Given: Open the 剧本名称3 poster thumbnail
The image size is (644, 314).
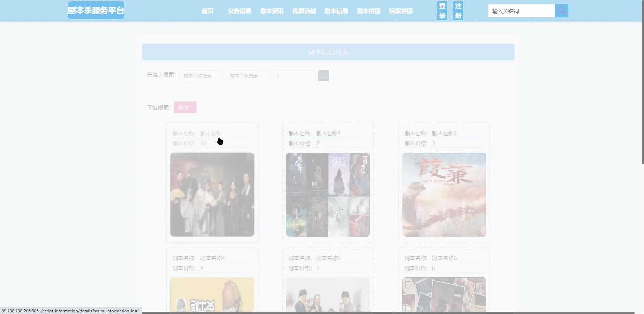Looking at the screenshot, I should tap(444, 195).
